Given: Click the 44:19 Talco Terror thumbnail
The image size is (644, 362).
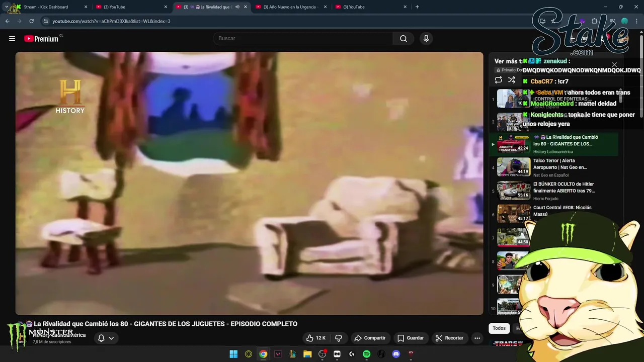Looking at the screenshot, I should point(514,167).
